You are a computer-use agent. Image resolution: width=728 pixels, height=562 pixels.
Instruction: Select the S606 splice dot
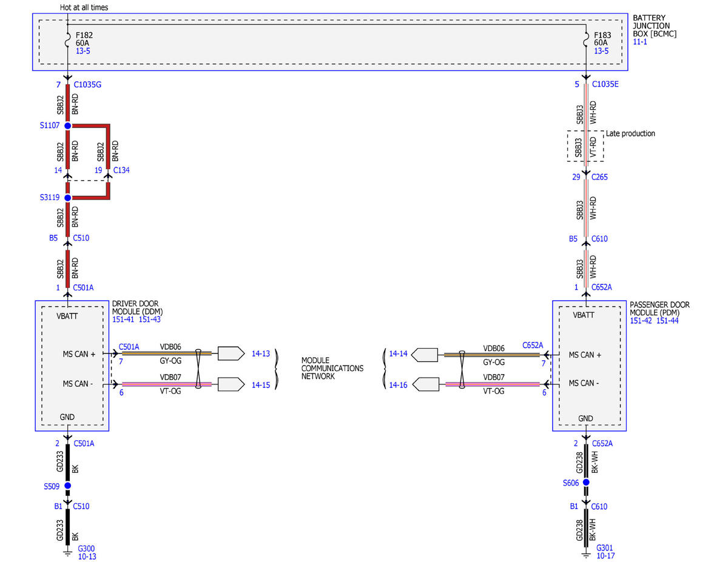click(x=586, y=483)
